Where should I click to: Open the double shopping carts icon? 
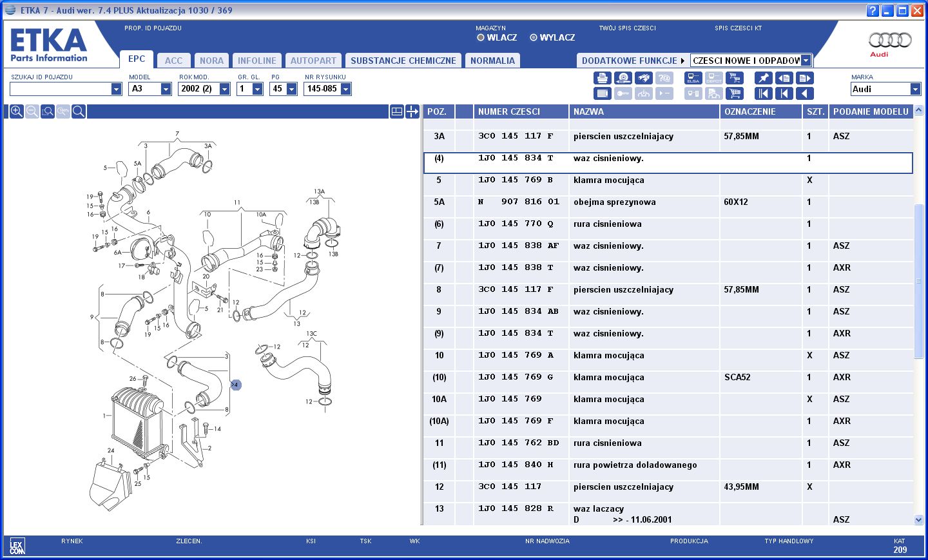[734, 78]
